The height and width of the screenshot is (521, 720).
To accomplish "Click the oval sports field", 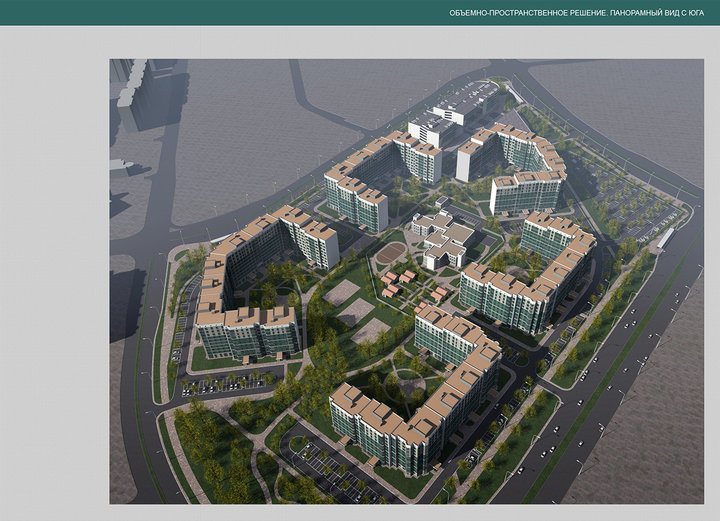I will click(390, 253).
